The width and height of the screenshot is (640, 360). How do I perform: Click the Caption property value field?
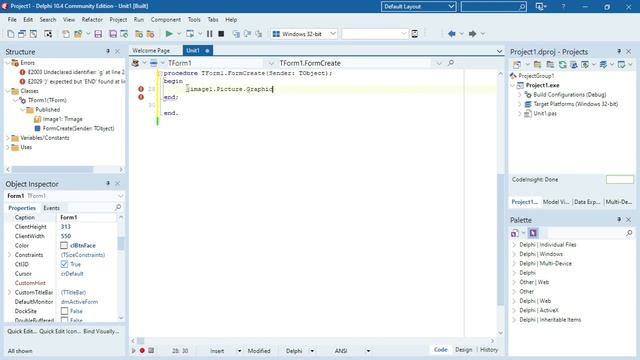pos(88,218)
